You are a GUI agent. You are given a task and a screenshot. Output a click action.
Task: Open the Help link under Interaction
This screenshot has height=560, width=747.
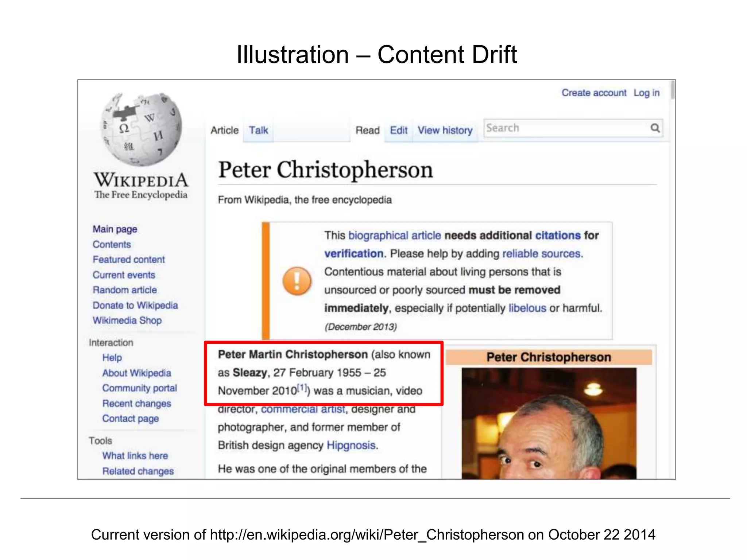[112, 358]
